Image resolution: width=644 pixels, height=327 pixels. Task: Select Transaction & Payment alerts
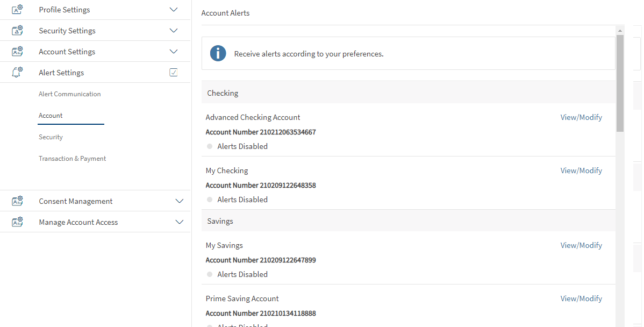click(73, 159)
